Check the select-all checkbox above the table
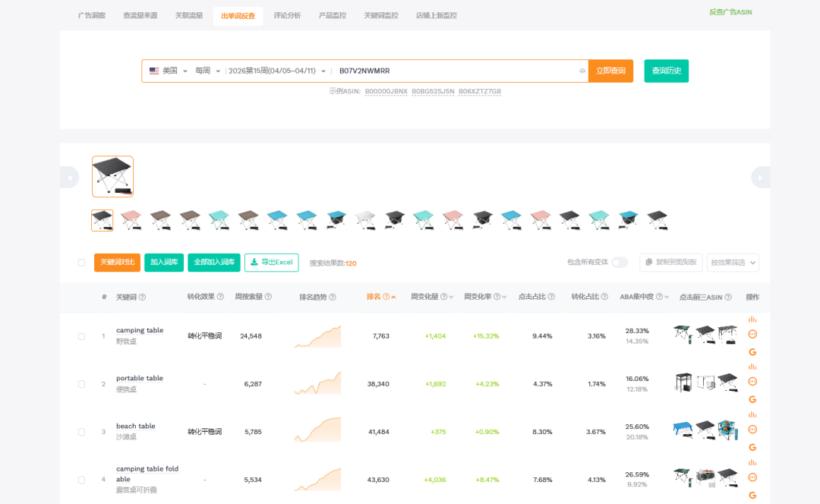Viewport: 820px width, 504px height. pyautogui.click(x=81, y=263)
